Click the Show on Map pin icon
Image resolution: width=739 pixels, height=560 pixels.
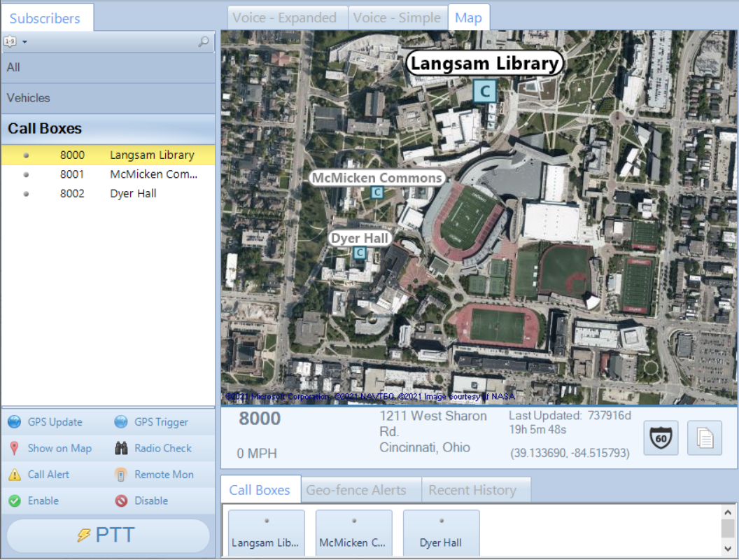click(14, 448)
